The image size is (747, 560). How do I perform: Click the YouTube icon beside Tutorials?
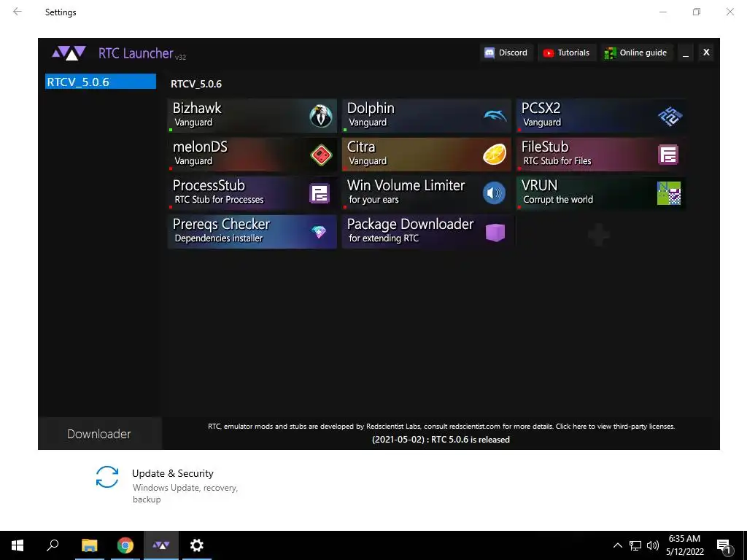point(549,52)
